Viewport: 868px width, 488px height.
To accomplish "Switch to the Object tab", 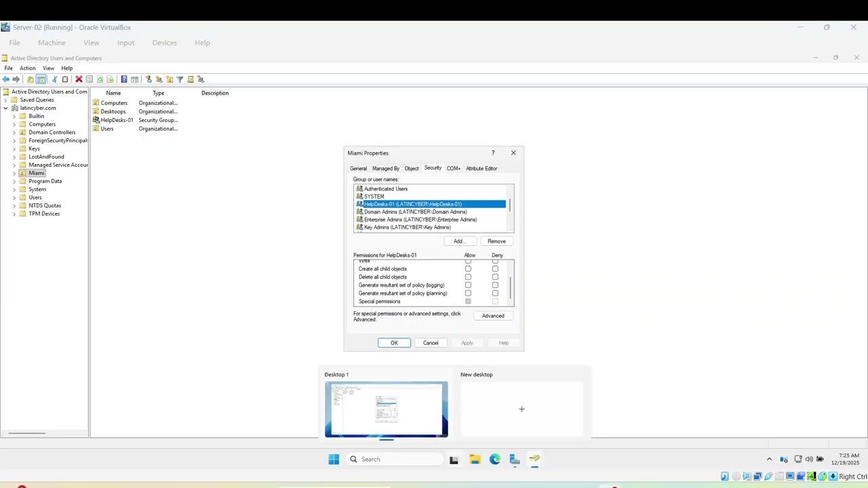I will 412,168.
